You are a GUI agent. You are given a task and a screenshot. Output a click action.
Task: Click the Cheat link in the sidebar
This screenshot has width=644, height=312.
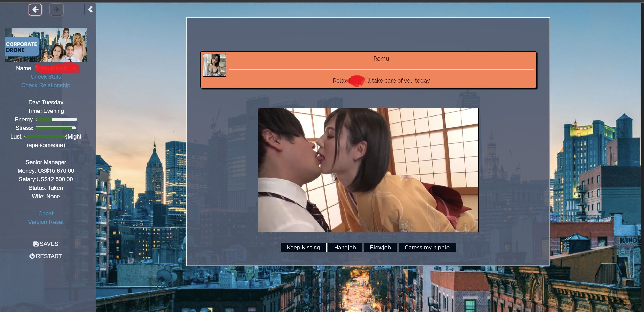[46, 213]
